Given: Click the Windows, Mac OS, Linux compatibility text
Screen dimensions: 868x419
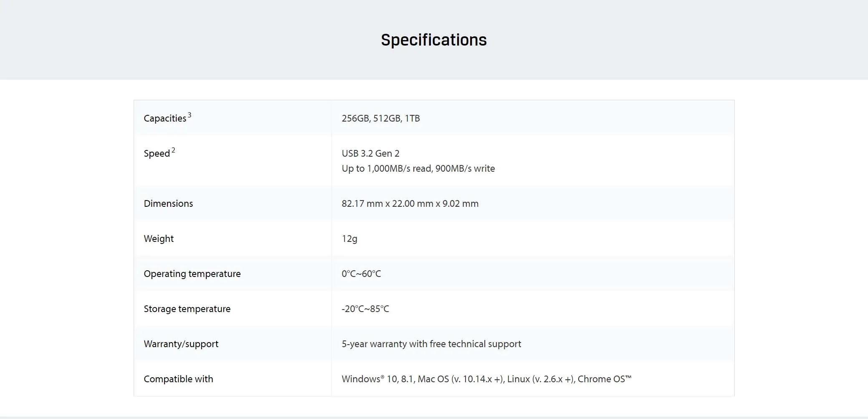Looking at the screenshot, I should [486, 379].
